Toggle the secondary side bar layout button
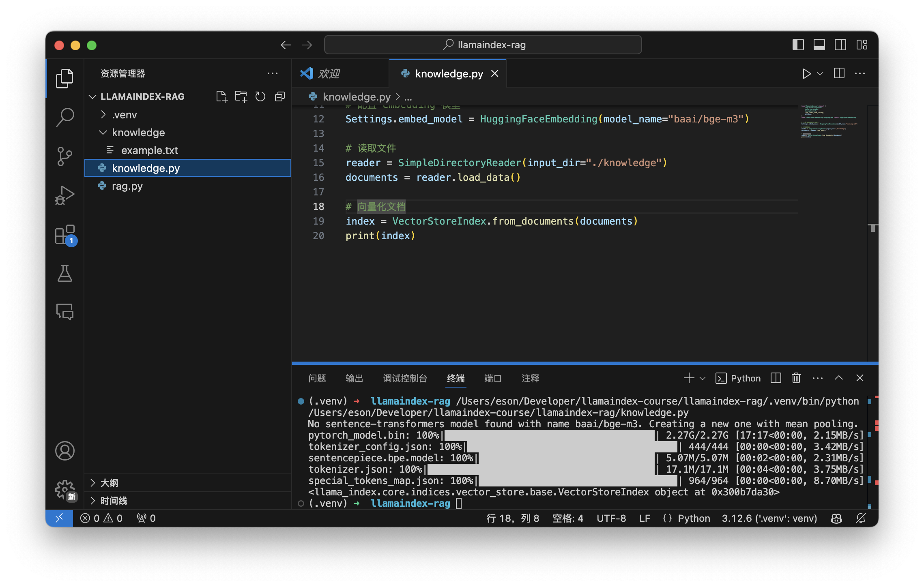Screen dimensions: 924x587 coord(840,45)
